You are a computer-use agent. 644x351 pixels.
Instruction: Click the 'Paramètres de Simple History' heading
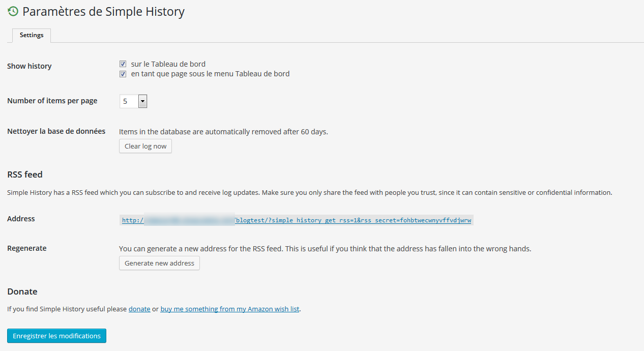coord(103,11)
